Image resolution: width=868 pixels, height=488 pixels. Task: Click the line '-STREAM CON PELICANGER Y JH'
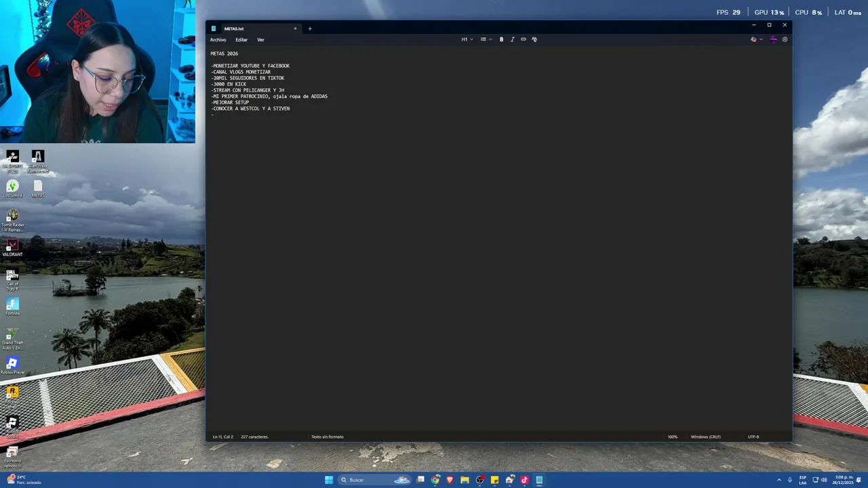(248, 90)
